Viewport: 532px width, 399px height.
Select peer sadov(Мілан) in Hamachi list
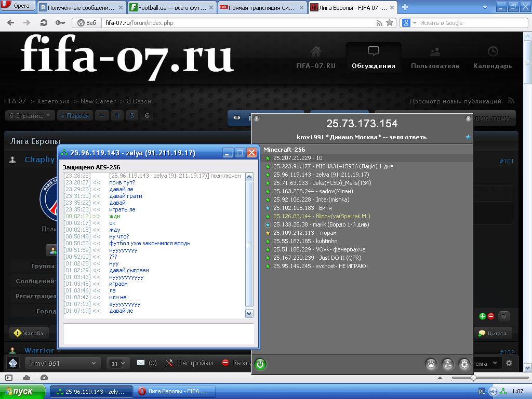click(366, 191)
